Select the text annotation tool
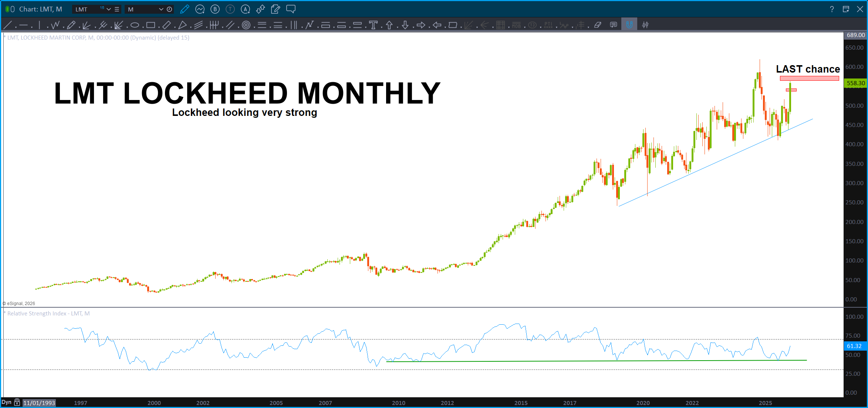 coord(373,25)
